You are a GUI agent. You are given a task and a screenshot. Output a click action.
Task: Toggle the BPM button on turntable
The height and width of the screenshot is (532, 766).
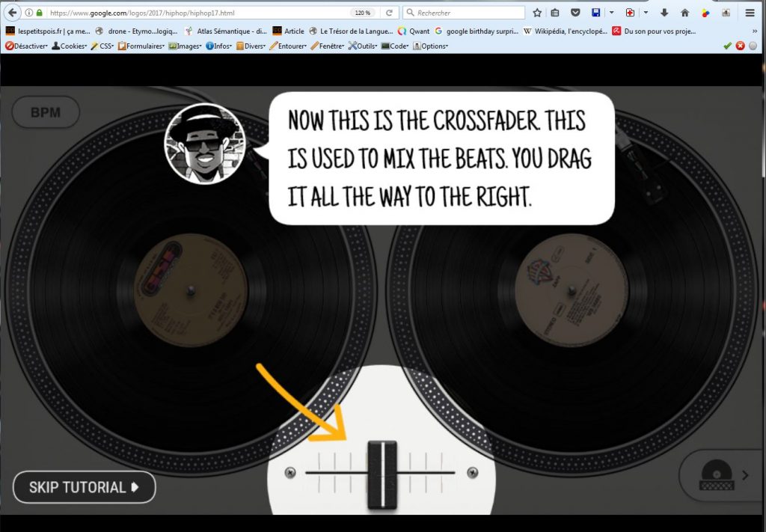pos(45,113)
